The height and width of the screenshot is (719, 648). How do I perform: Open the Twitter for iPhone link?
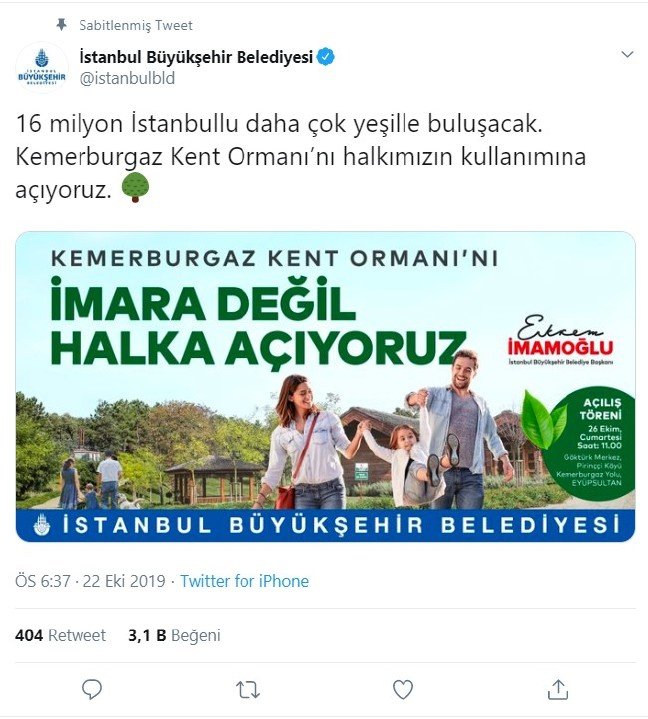(x=244, y=581)
